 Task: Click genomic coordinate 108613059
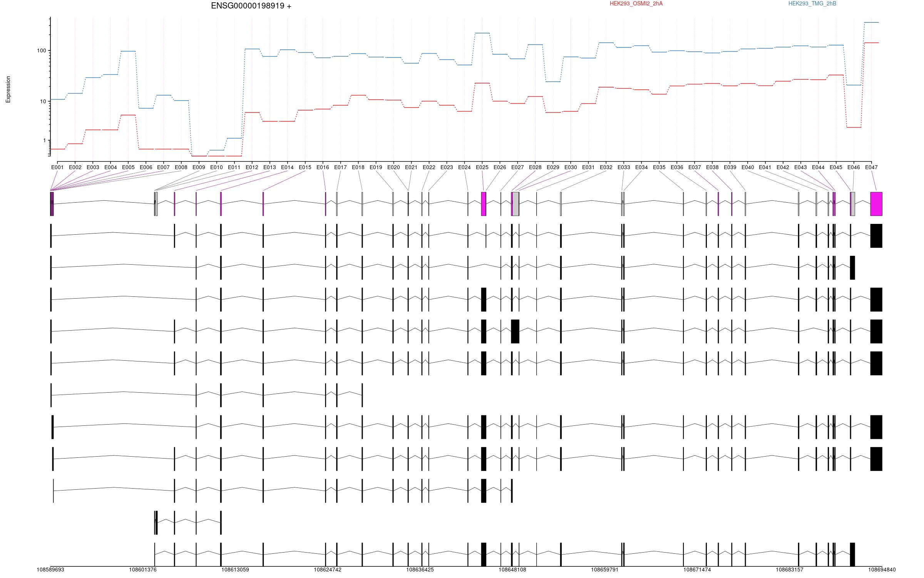(235, 570)
